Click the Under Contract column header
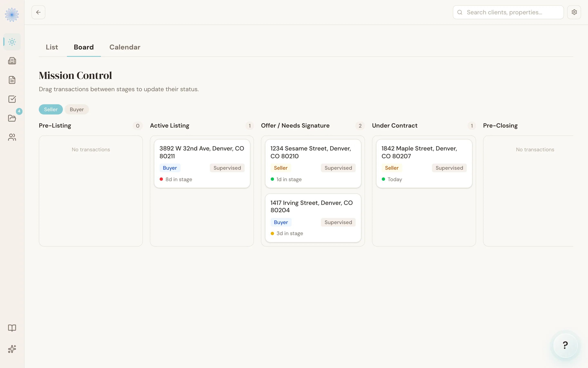Screen dimensions: 588x368 click(x=395, y=126)
